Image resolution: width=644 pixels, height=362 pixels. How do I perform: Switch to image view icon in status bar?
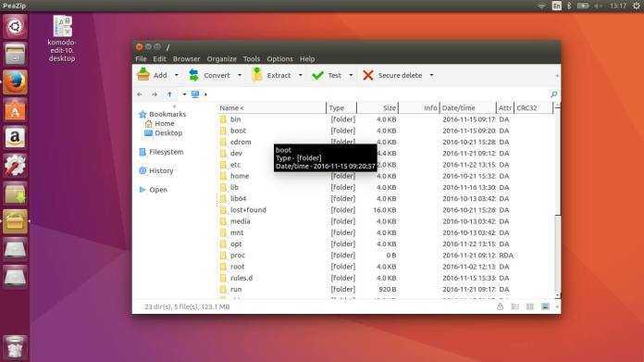pyautogui.click(x=545, y=306)
